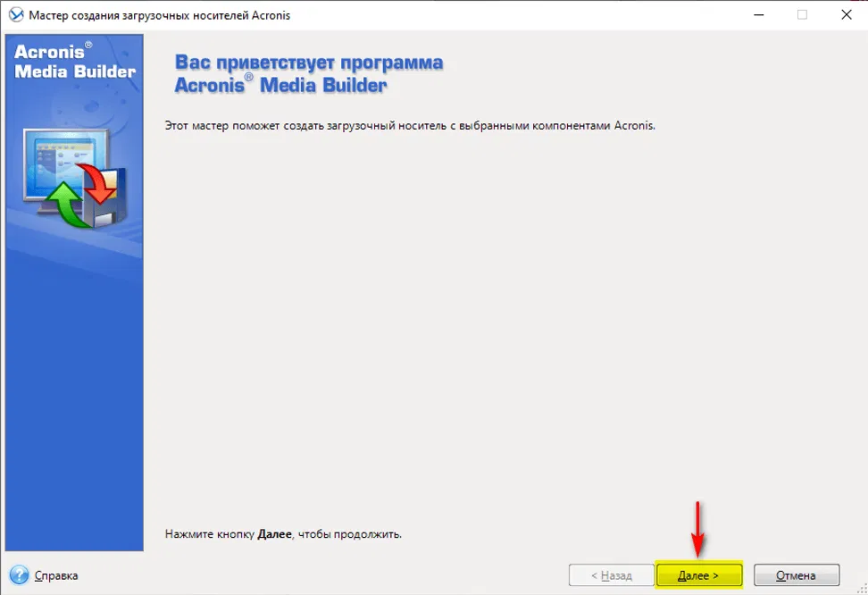Click the Acronis app icon in title bar
Screen dimensions: 868x595
(x=16, y=15)
